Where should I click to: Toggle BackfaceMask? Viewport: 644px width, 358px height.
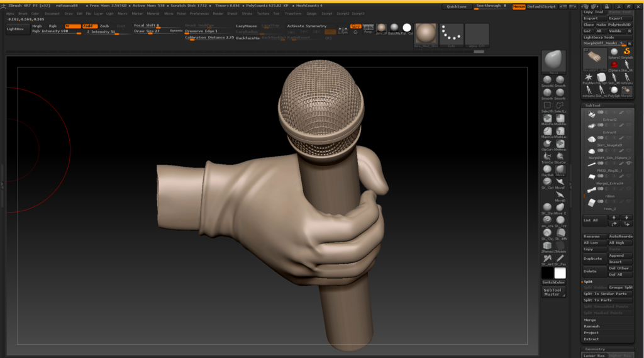pyautogui.click(x=248, y=38)
